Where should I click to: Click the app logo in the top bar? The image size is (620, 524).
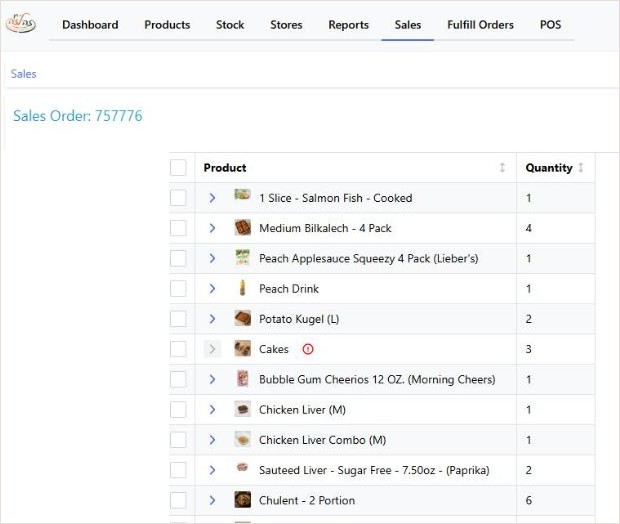21,23
